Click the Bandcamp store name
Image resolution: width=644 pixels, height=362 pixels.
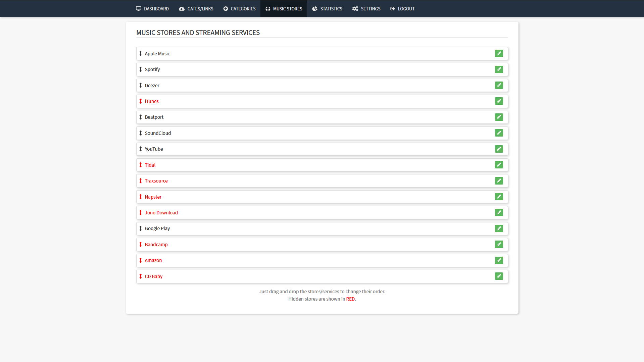click(156, 245)
